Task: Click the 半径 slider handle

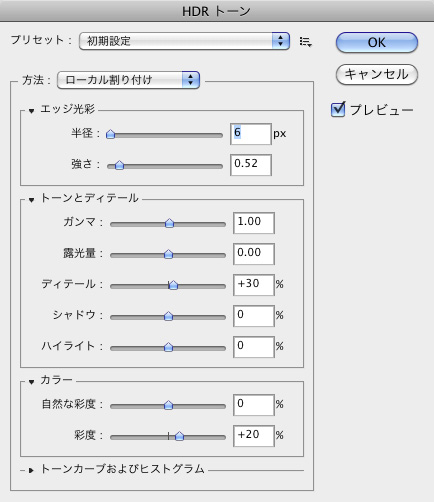Action: coord(110,134)
